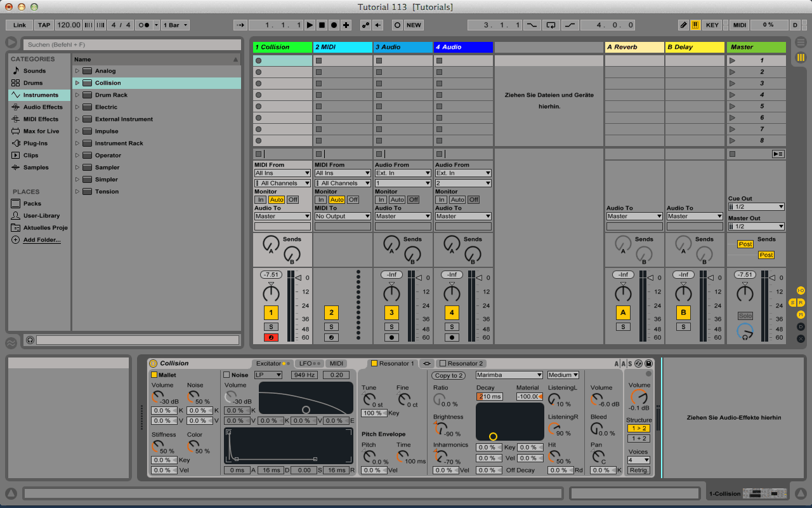Toggle the metronome in the control bar
The image size is (812, 508).
(x=144, y=25)
